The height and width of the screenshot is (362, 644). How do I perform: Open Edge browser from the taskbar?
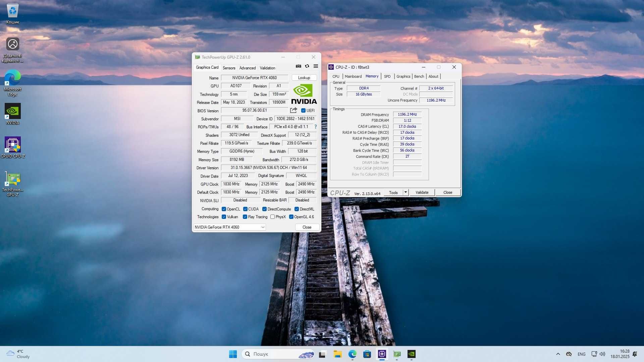352,354
